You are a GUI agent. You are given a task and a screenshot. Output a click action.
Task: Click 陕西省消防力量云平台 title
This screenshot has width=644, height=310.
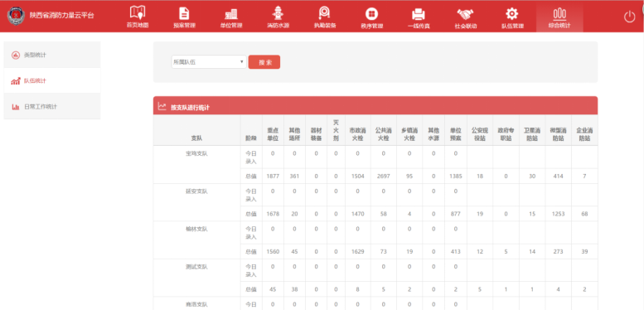[x=61, y=16]
